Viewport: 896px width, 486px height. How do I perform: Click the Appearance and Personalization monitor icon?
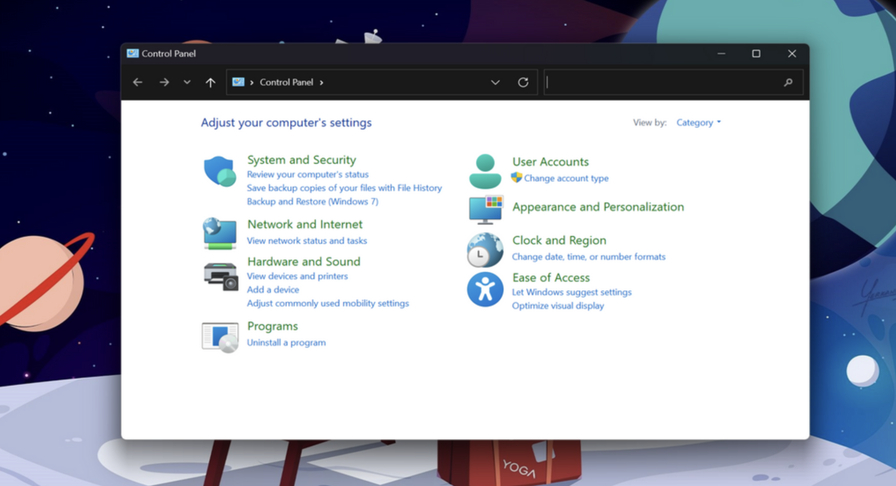coord(485,209)
